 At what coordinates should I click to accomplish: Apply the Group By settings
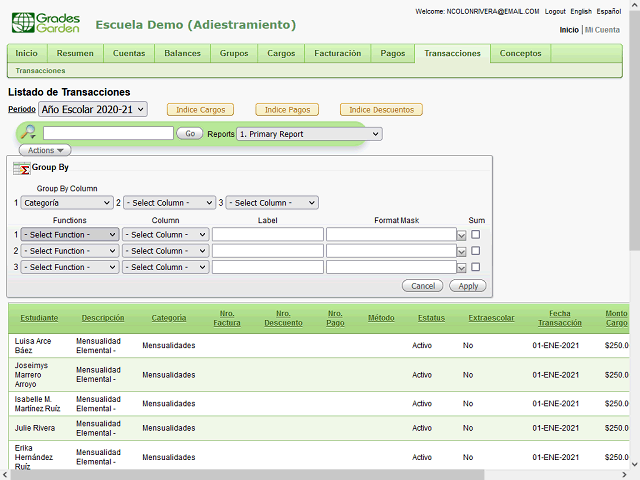(468, 286)
